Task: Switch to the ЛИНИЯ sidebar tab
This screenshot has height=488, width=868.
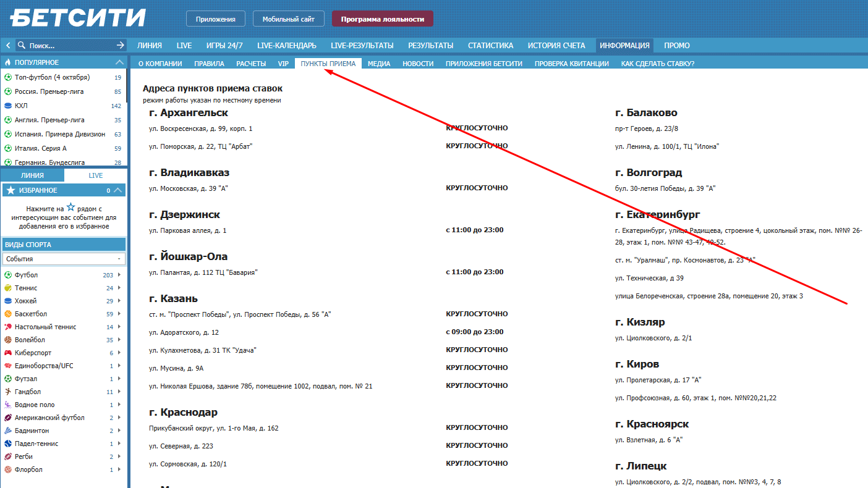Action: coord(32,175)
